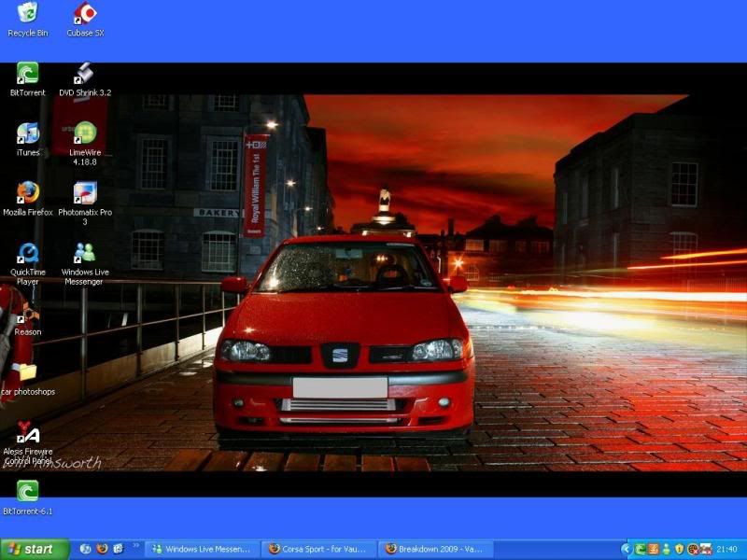Click the iTunes desktop shortcut
The image size is (747, 560).
tap(28, 133)
